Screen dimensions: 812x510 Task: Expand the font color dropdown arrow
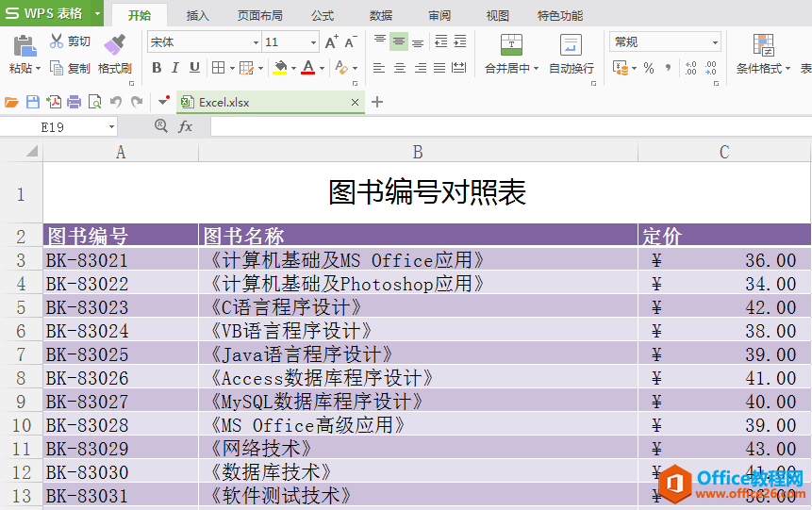coord(322,68)
